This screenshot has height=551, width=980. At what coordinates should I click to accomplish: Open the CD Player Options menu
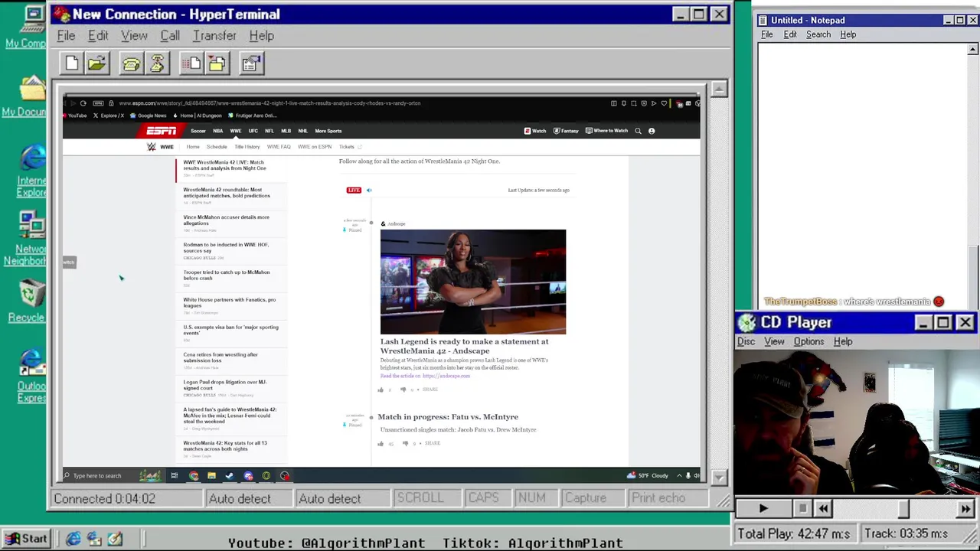click(808, 341)
